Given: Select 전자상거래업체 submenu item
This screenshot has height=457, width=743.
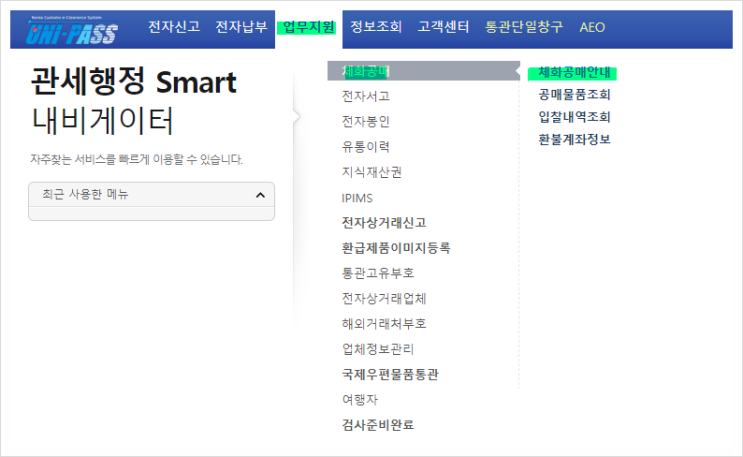Looking at the screenshot, I should [384, 299].
